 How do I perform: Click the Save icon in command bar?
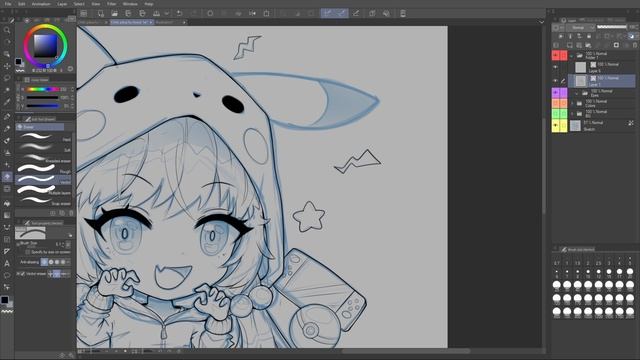pyautogui.click(x=128, y=13)
